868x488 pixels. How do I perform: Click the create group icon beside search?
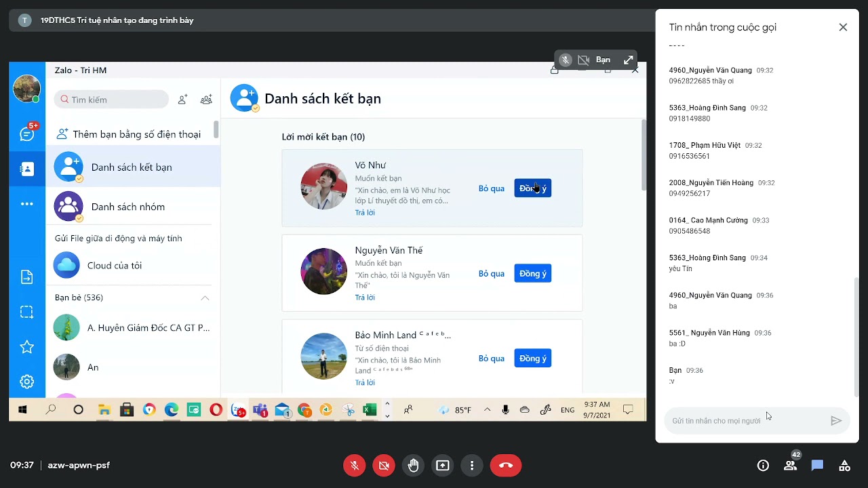pyautogui.click(x=206, y=100)
